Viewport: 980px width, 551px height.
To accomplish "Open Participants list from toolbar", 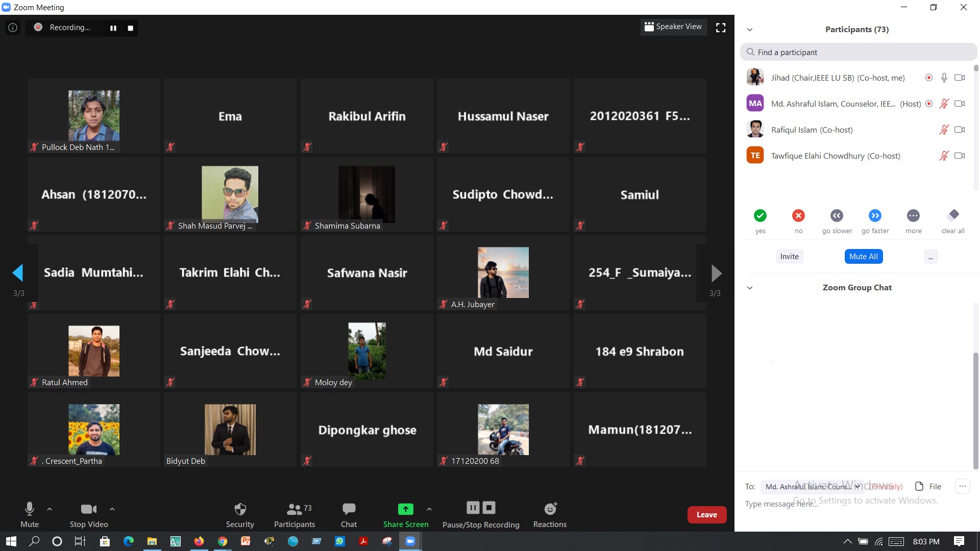I will pyautogui.click(x=295, y=514).
